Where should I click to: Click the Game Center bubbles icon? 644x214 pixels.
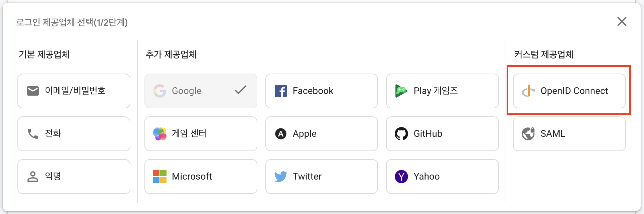[160, 134]
